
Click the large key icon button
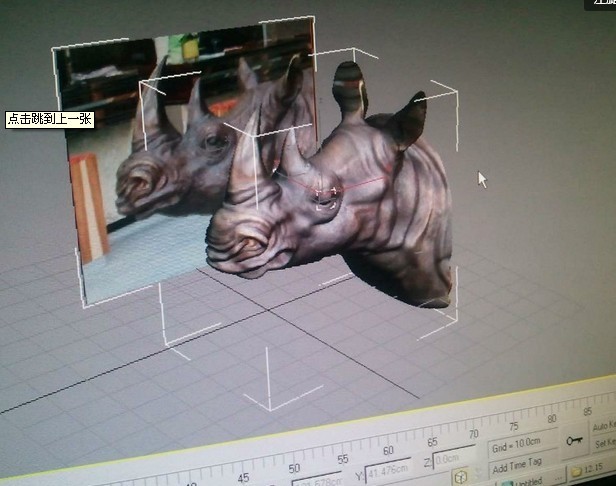click(574, 442)
